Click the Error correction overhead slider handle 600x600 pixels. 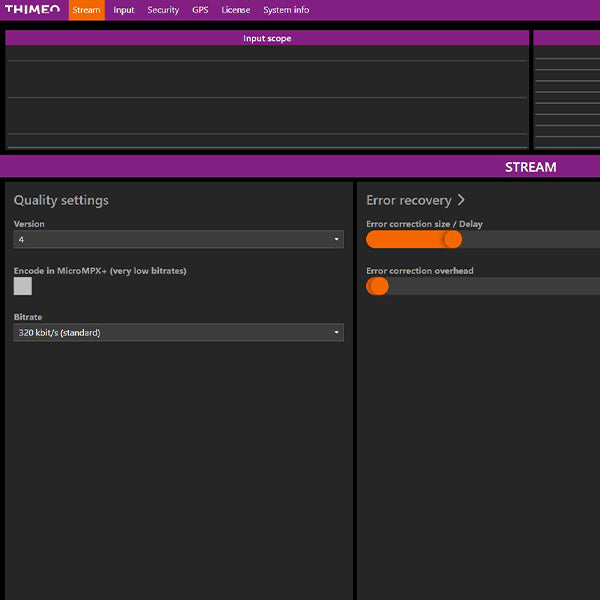[378, 287]
